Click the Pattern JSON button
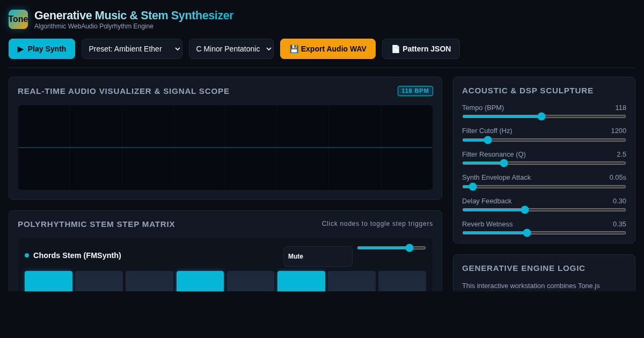 click(x=421, y=49)
